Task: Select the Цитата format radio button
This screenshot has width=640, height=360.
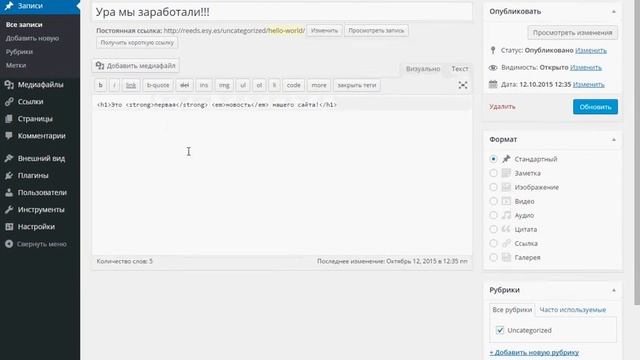Action: pyautogui.click(x=493, y=229)
